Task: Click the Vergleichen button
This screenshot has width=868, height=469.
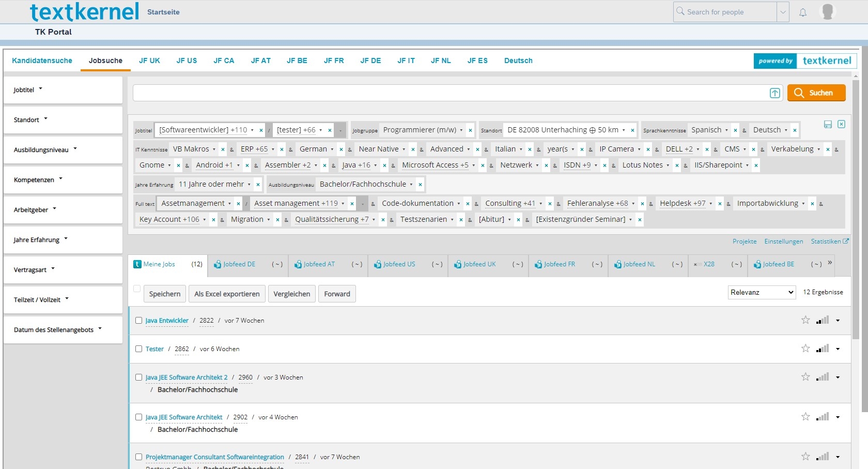Action: click(292, 294)
